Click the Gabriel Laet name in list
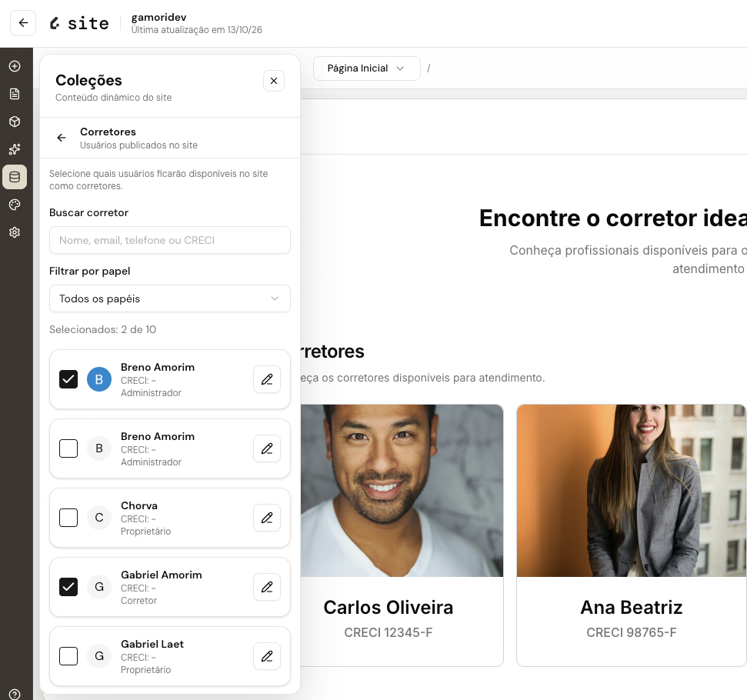 152,645
